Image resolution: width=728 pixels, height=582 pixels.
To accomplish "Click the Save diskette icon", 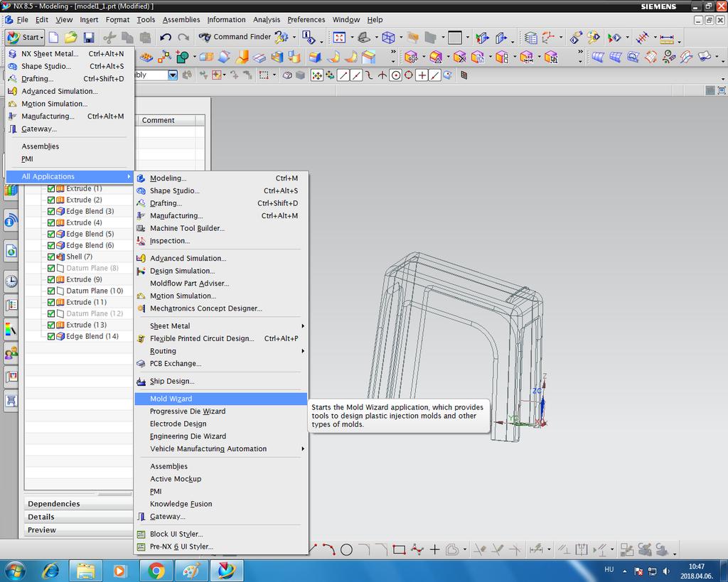I will coord(89,37).
